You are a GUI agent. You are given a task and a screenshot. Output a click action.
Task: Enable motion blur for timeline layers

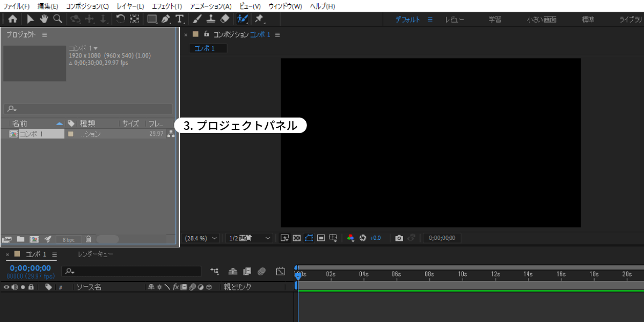[262, 272]
